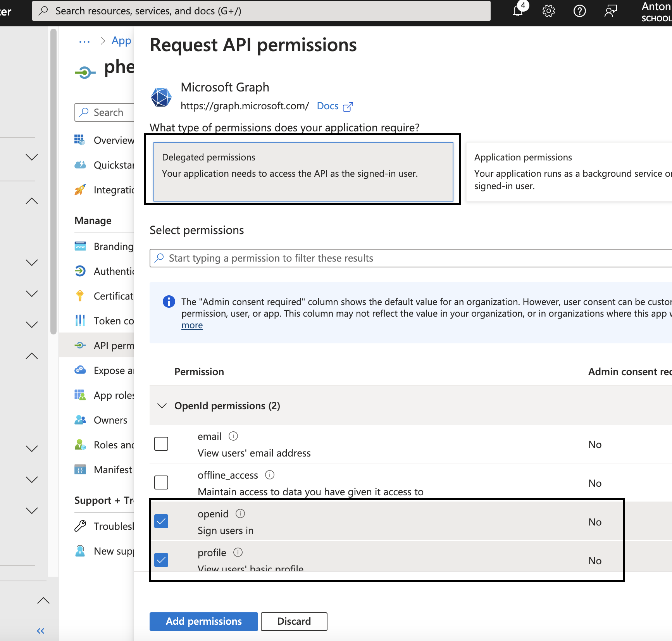Screen dimensions: 672x641
Task: Click the Quickstart cloud icon
Action: coord(80,165)
